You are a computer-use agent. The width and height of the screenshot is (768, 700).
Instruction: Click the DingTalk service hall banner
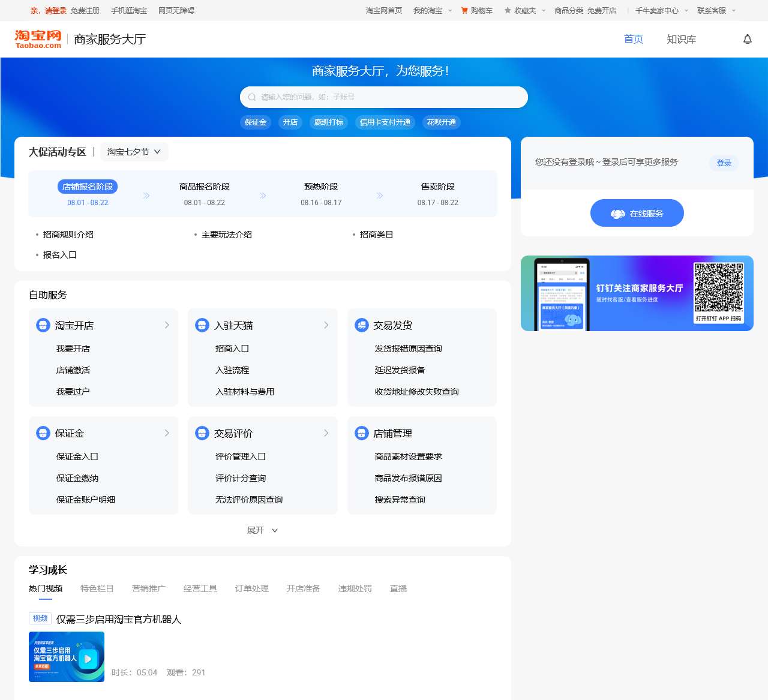(637, 293)
